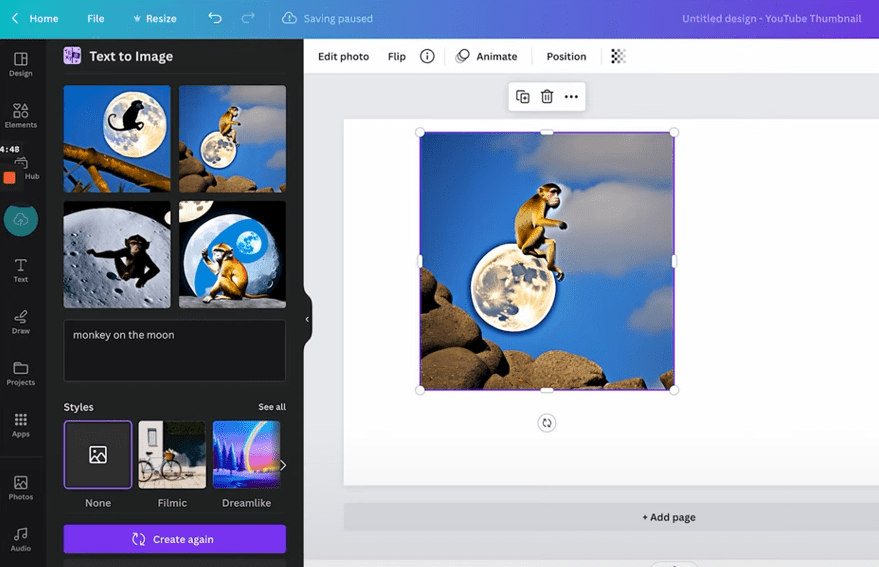The image size is (879, 567).
Task: Click the orange record stop square
Action: (x=10, y=178)
